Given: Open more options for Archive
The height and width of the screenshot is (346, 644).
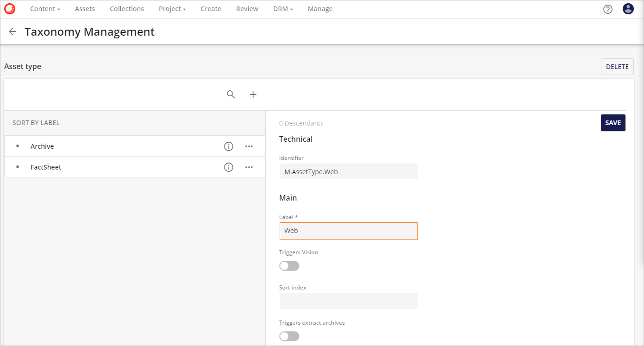Looking at the screenshot, I should point(249,146).
